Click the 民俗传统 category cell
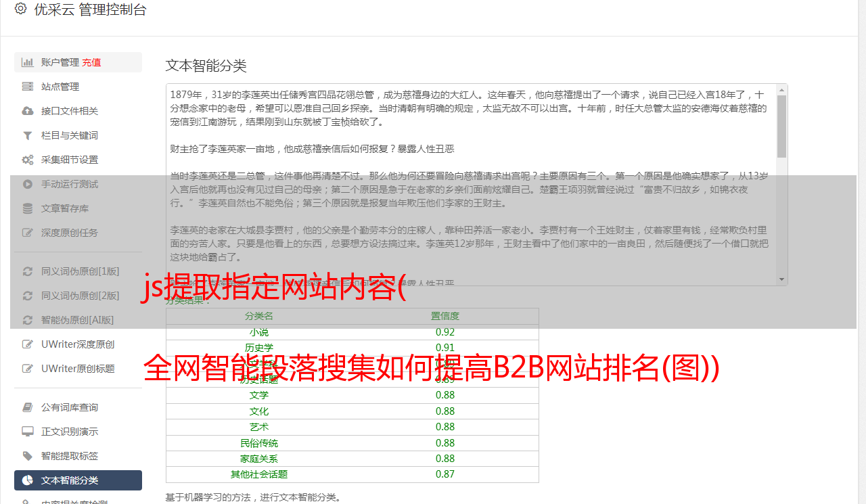The width and height of the screenshot is (866, 504). [x=259, y=443]
